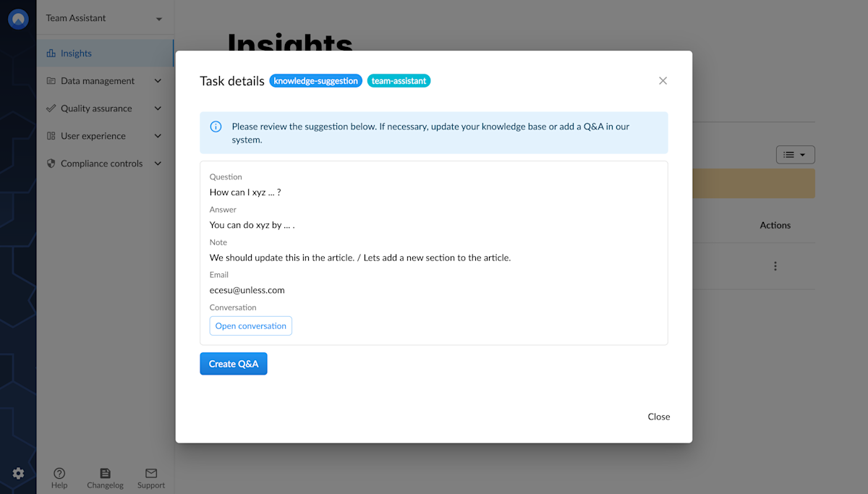Viewport: 868px width, 494px height.
Task: Open Support via the envelope icon
Action: pos(150,473)
